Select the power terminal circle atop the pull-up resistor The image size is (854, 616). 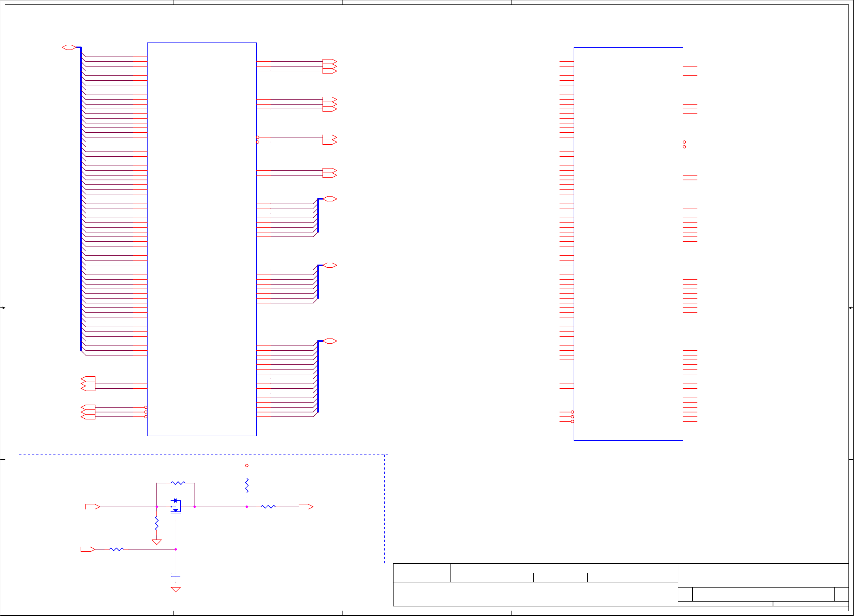(247, 466)
